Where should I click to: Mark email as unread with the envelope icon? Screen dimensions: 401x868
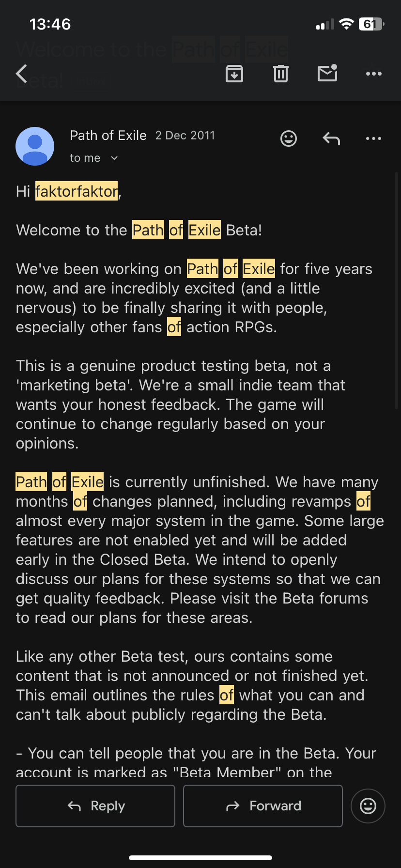pyautogui.click(x=327, y=73)
